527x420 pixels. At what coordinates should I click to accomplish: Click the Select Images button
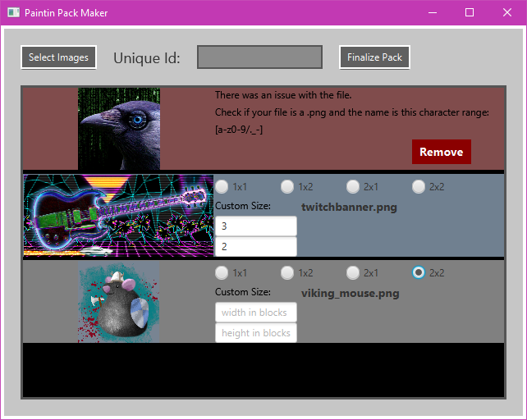58,57
